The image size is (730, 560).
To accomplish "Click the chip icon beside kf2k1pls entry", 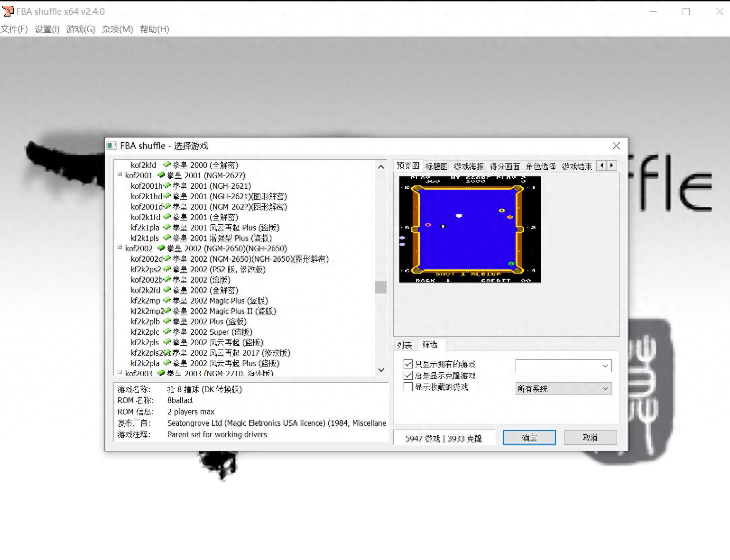I will click(x=167, y=238).
